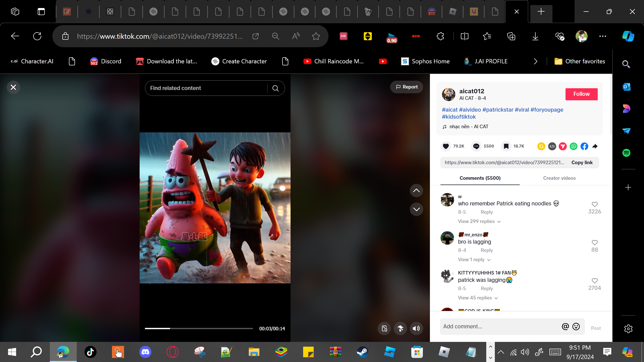Follow the aicat012 account
The image size is (644, 362).
tap(581, 94)
